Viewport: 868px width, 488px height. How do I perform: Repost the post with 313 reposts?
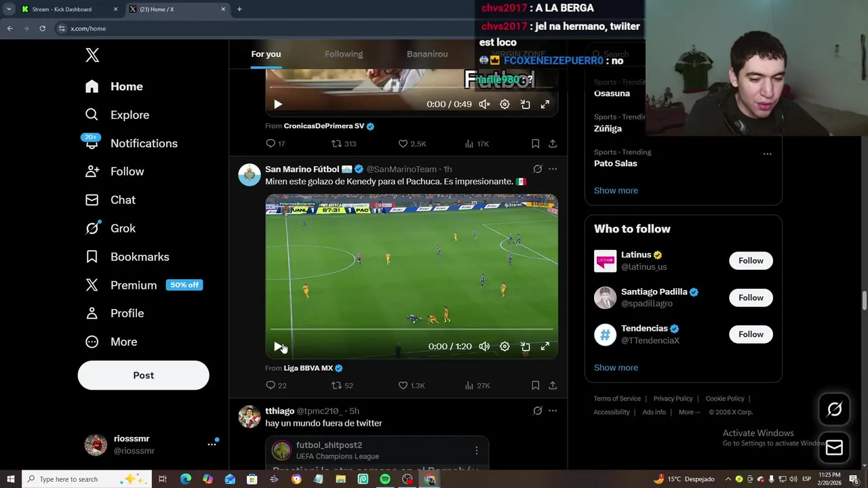(x=343, y=144)
